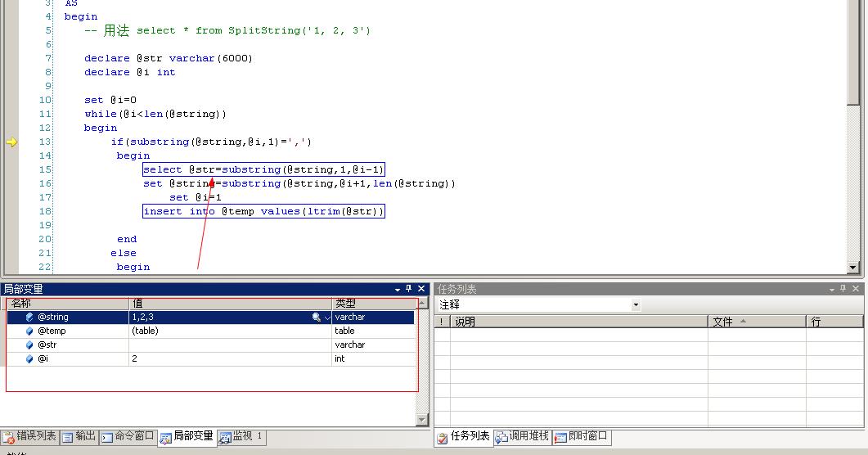Click code line 'set @i=0'
This screenshot has height=455, width=868.
coord(110,100)
